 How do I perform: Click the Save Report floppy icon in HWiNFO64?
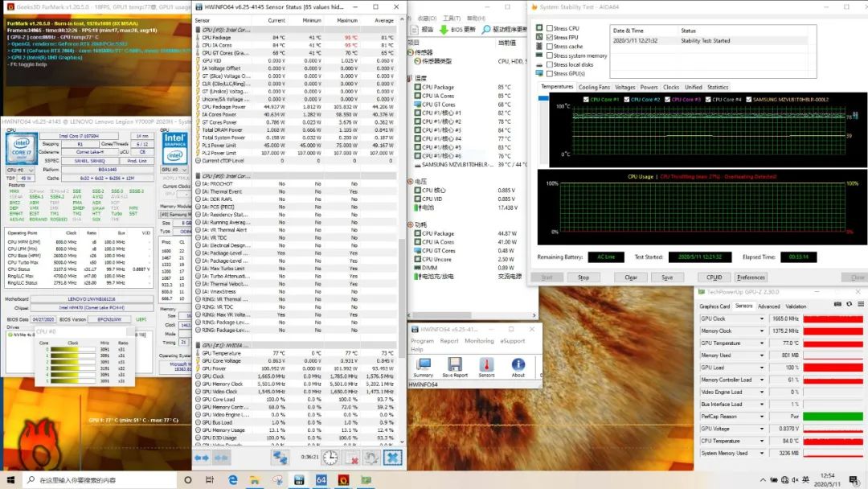pyautogui.click(x=455, y=364)
